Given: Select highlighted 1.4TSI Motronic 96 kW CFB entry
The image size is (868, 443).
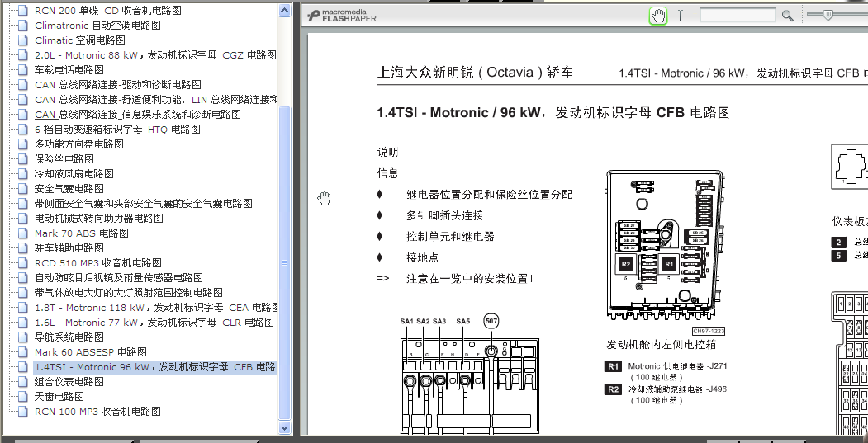Looking at the screenshot, I should coord(155,367).
